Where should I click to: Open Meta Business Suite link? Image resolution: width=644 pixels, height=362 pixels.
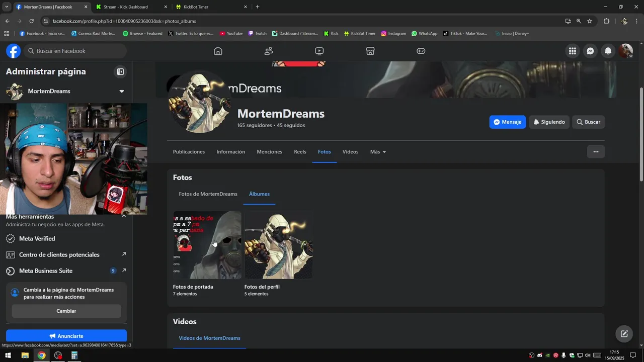[x=66, y=271]
